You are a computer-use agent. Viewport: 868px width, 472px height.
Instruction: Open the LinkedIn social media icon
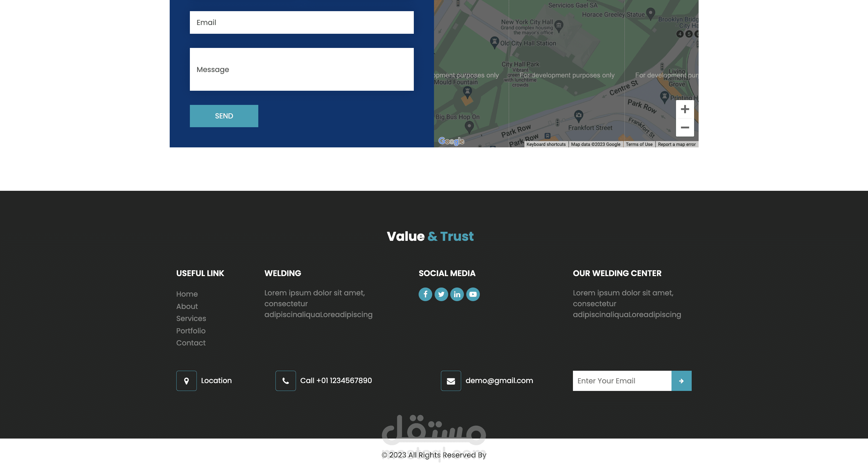(457, 294)
